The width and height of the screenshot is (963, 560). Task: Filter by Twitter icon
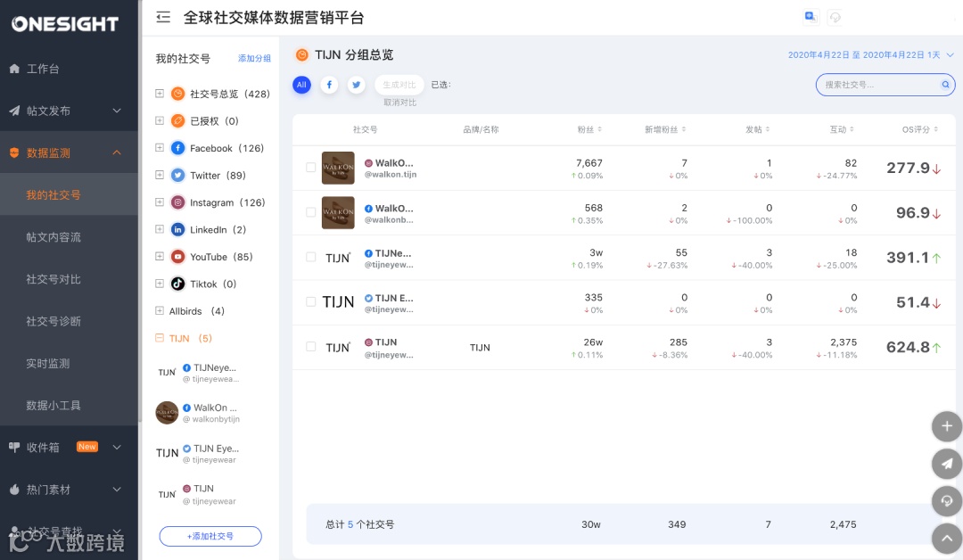click(x=356, y=85)
